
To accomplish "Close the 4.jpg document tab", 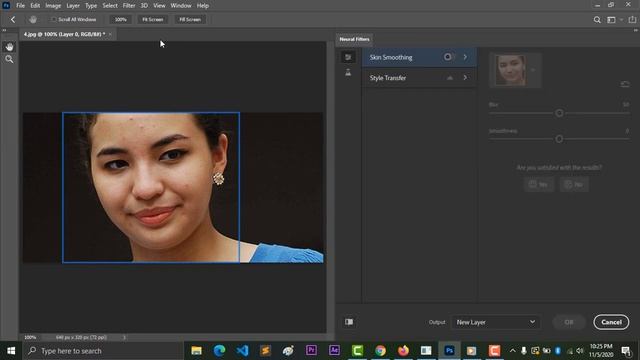I will coord(110,34).
